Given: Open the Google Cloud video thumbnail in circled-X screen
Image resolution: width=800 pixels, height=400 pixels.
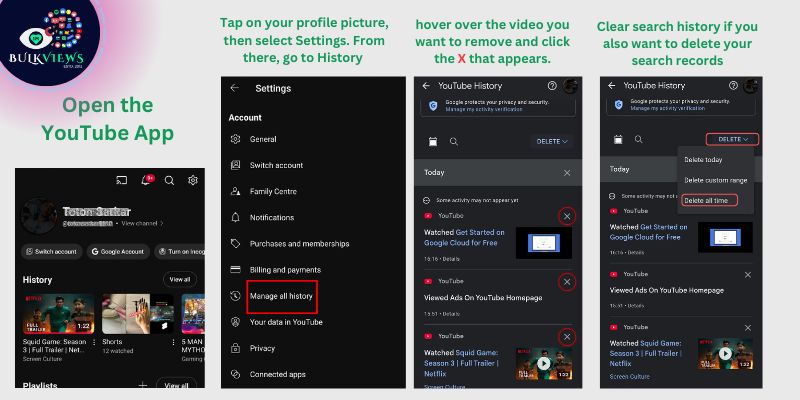Looking at the screenshot, I should (x=544, y=243).
